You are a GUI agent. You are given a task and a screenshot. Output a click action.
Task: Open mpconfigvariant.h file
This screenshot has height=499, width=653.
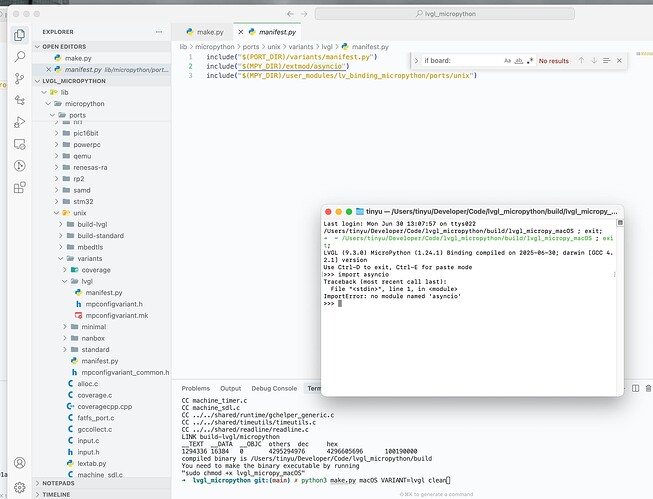click(102, 304)
